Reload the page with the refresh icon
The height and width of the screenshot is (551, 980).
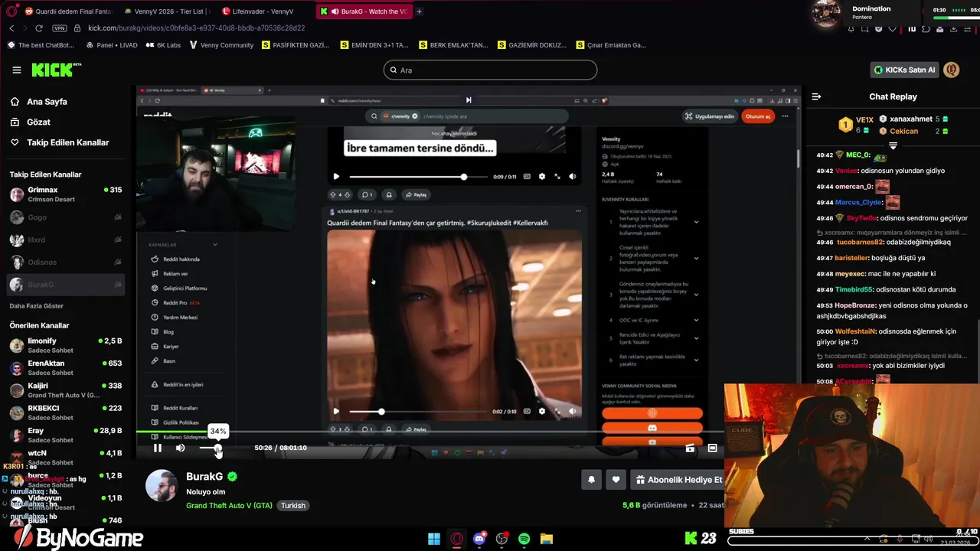(x=39, y=28)
